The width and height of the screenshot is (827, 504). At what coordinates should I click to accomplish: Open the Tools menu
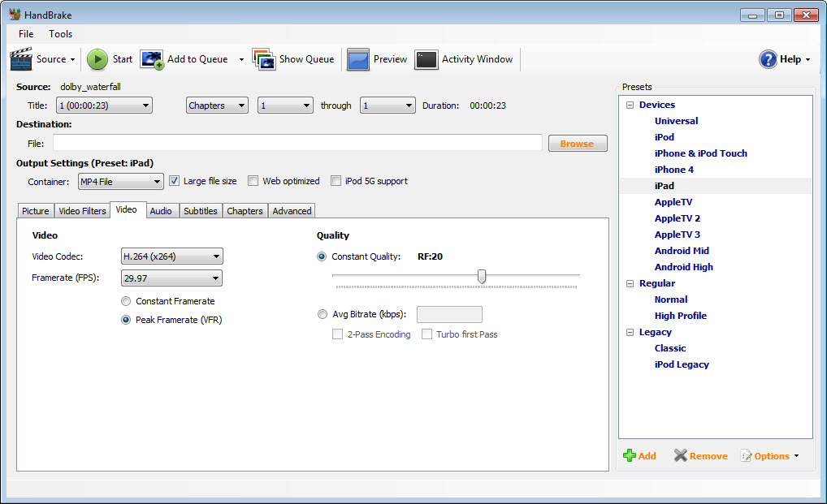61,34
